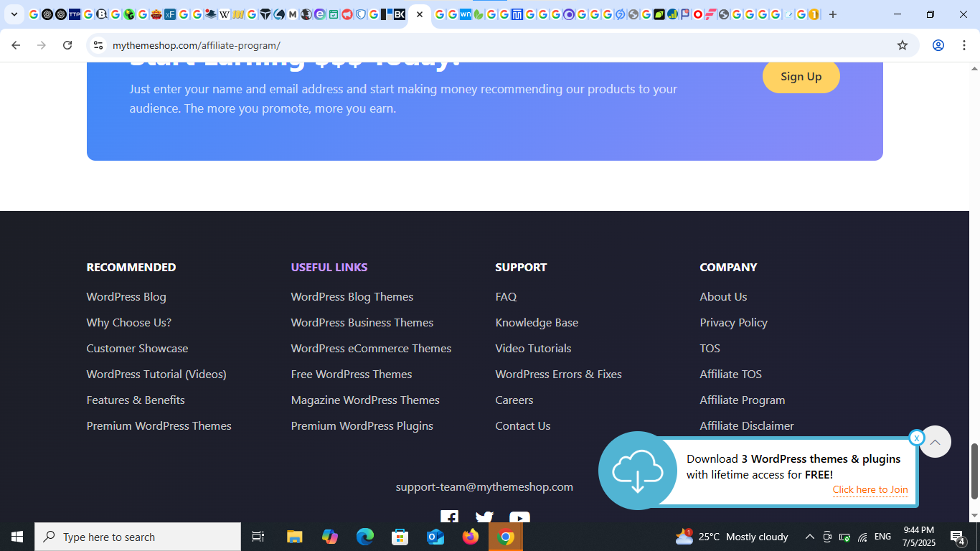This screenshot has width=980, height=551.
Task: Open the WordPress eCommerce Themes link
Action: pyautogui.click(x=371, y=348)
